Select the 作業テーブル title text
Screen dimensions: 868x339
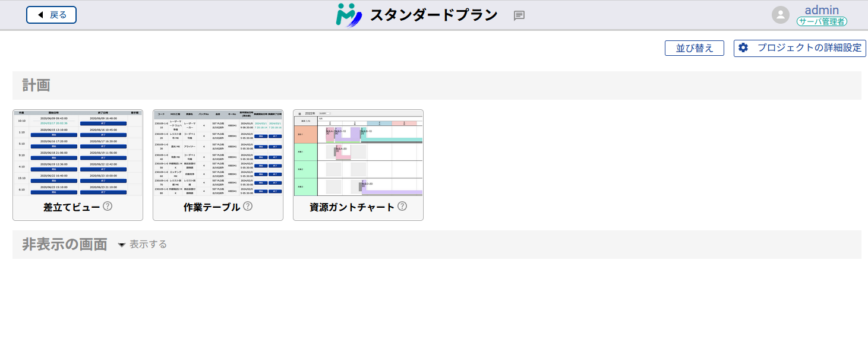tap(212, 207)
